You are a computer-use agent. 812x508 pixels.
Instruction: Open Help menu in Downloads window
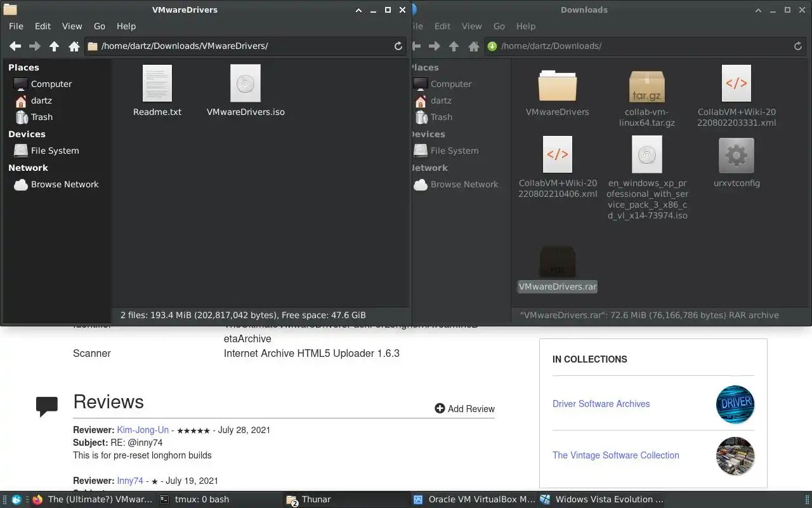526,26
